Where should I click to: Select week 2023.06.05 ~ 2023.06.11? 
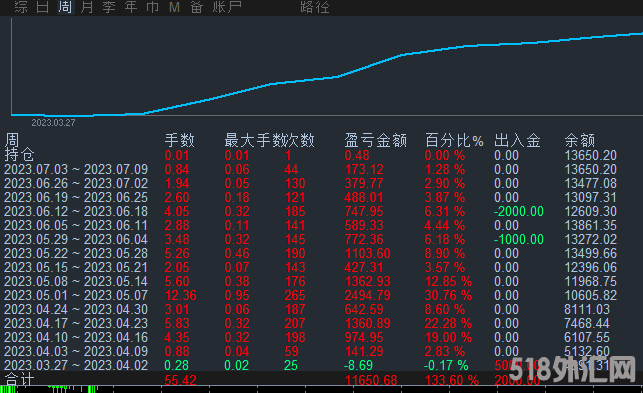[x=76, y=225]
